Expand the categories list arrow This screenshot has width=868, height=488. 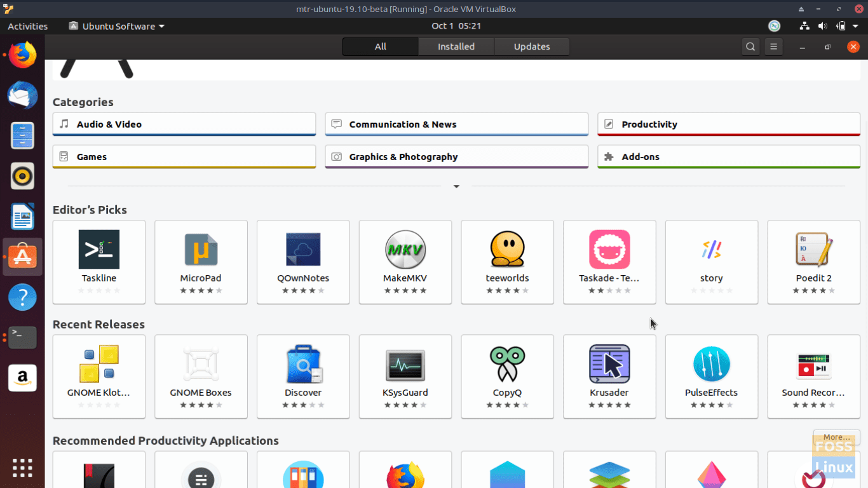pyautogui.click(x=456, y=186)
